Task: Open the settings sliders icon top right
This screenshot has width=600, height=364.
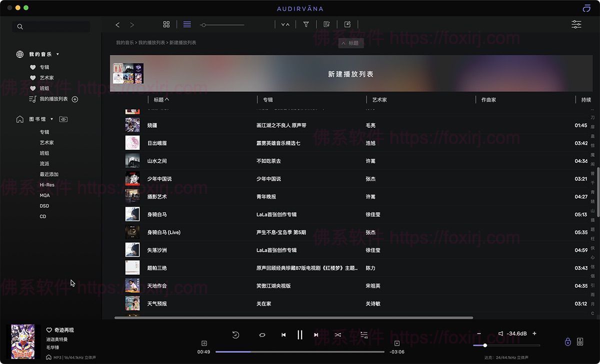Action: pos(576,24)
